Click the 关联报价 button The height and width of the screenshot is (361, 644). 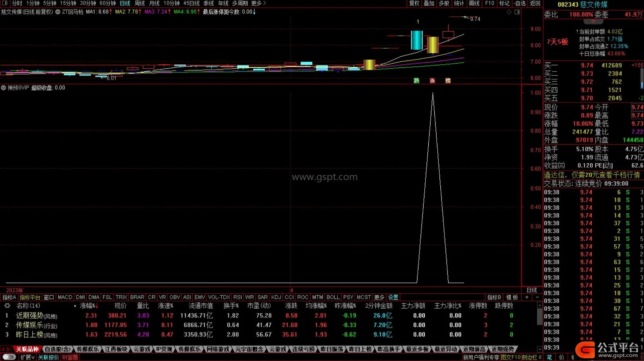pyautogui.click(x=48, y=357)
